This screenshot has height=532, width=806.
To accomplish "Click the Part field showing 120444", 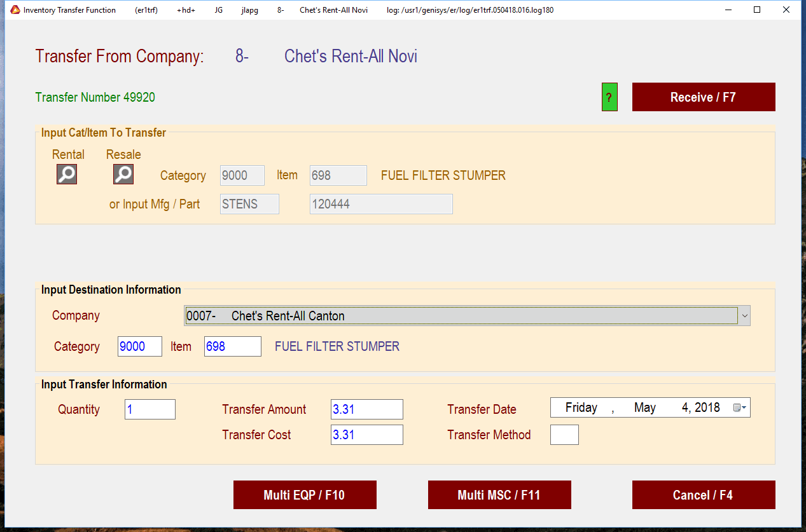I will click(381, 204).
